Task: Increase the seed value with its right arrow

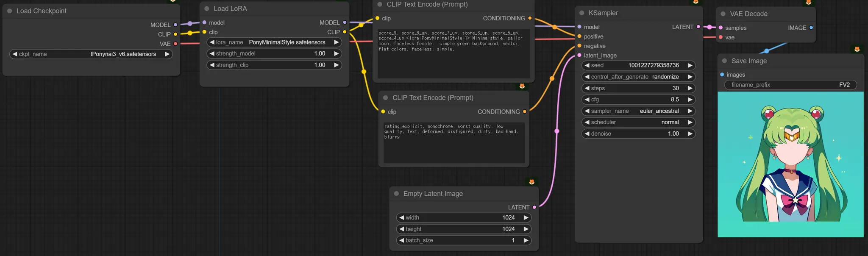Action: [x=690, y=65]
